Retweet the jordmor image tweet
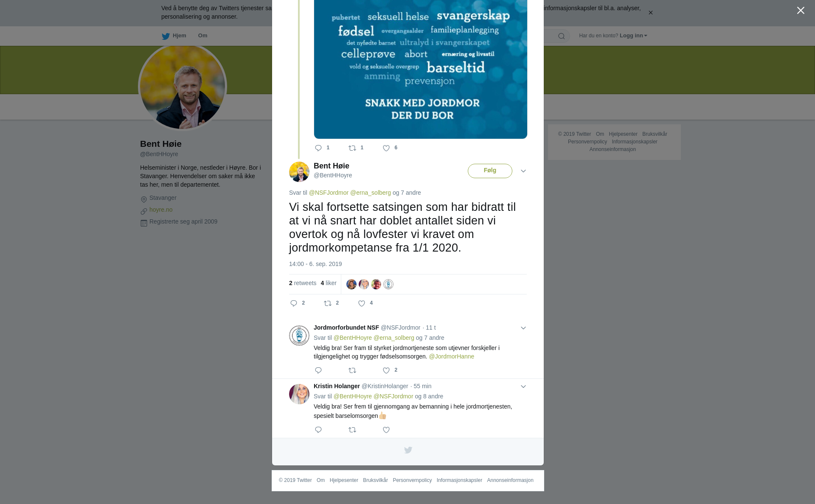This screenshot has height=504, width=815. [x=352, y=148]
